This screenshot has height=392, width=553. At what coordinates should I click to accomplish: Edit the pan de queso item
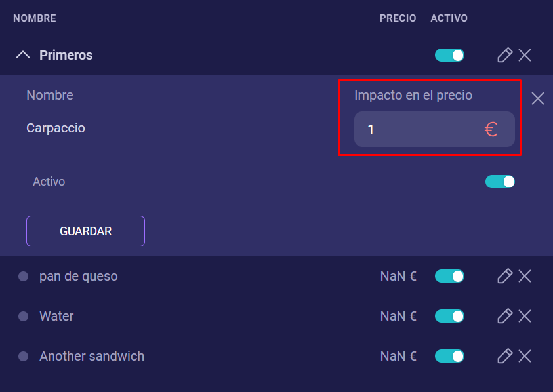pos(504,276)
